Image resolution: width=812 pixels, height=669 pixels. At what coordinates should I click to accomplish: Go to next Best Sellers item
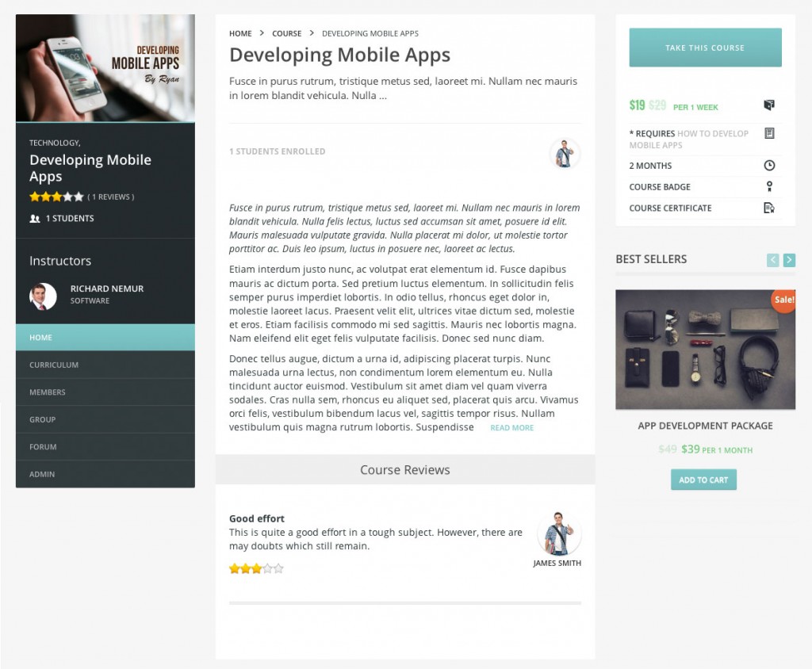coord(789,260)
